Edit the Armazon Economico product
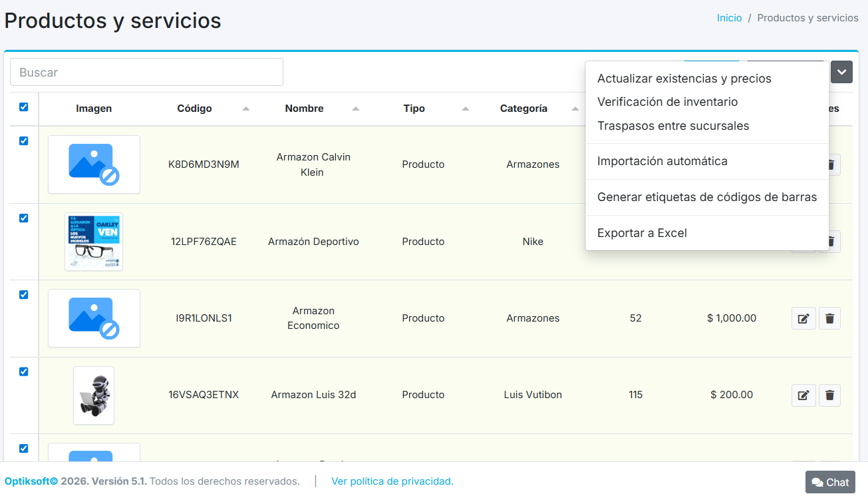This screenshot has height=498, width=868. (803, 319)
